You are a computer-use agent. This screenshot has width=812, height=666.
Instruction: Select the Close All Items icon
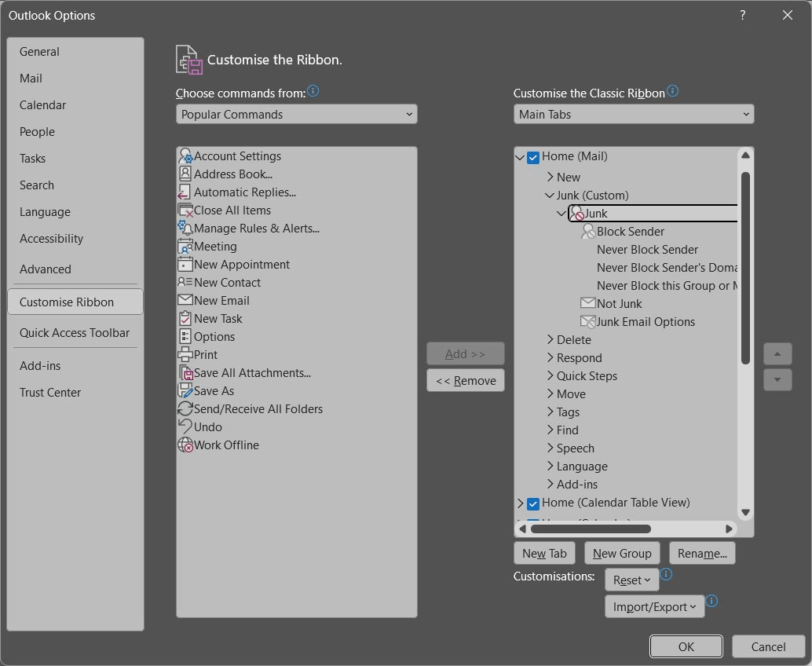click(185, 210)
